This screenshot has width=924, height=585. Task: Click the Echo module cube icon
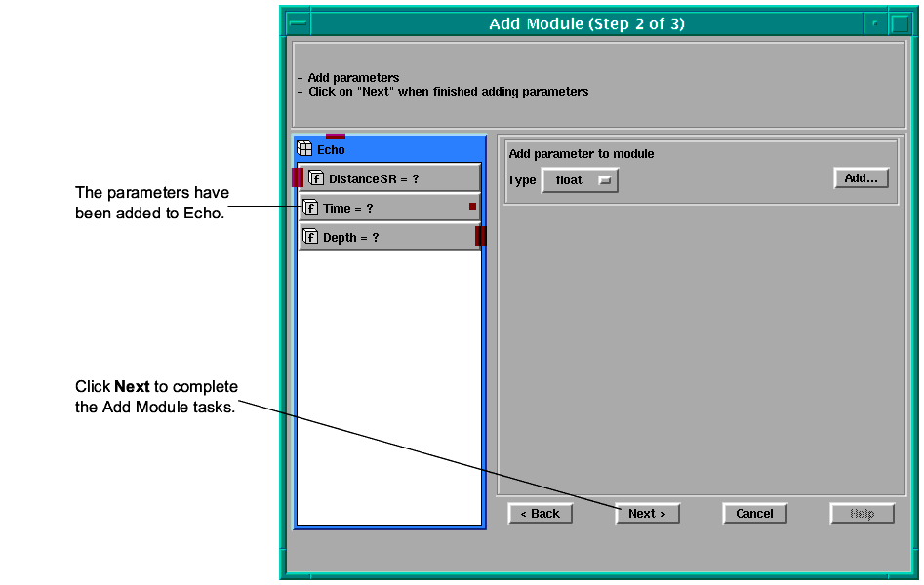304,149
